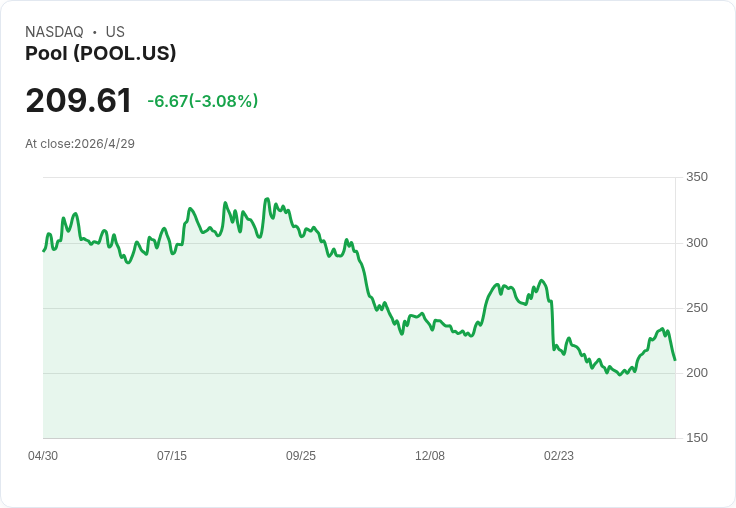Click the last point of the price line
This screenshot has height=508, width=736.
tap(675, 360)
